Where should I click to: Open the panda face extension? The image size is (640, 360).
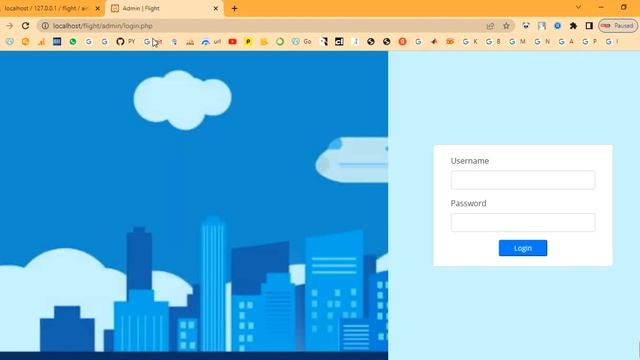[526, 26]
